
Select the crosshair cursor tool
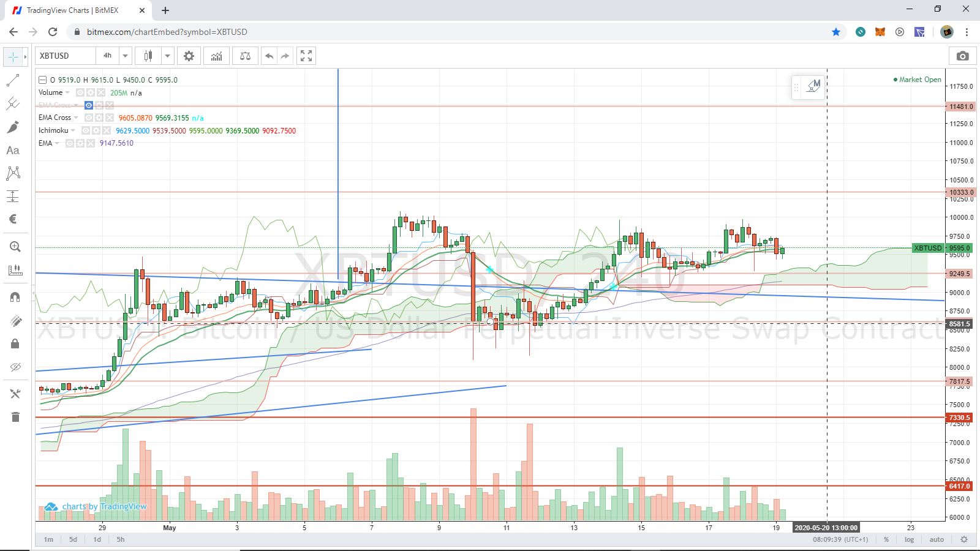point(13,57)
